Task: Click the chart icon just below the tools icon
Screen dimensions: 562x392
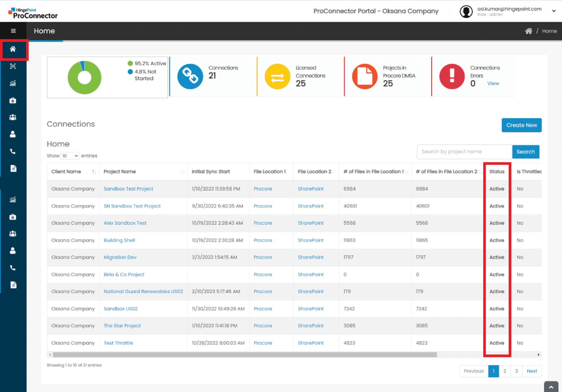Action: [13, 83]
